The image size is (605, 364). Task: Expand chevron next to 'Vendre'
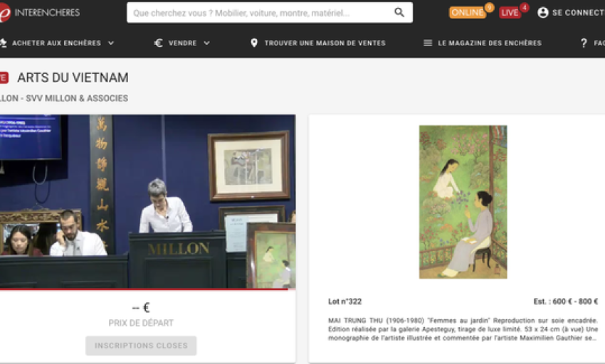pos(207,43)
